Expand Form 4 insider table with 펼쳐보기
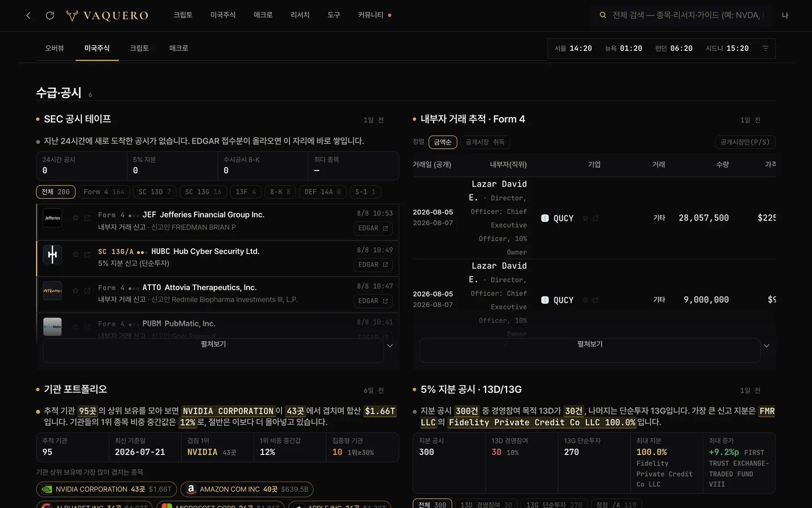Viewport: 812px width, 508px height. (590, 350)
